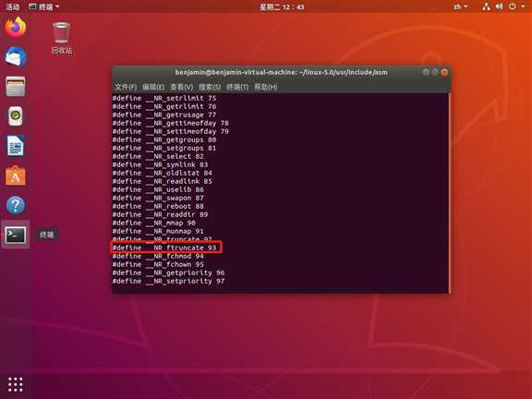Click the line __NR_setrlimit 75

(164, 98)
